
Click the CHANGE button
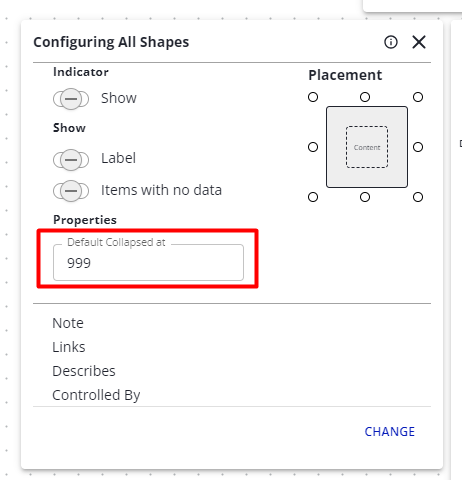[x=390, y=432]
